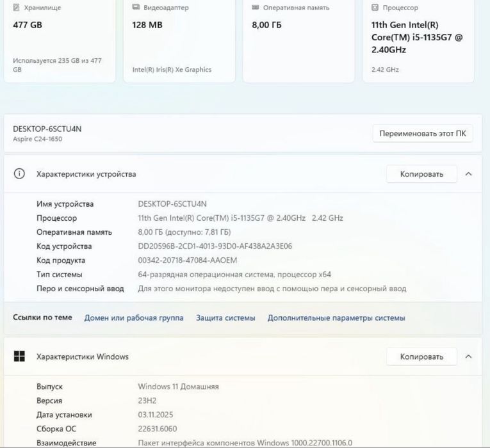Screen dimensions: 490x448
Task: Select the Перо и сенсорный ввод value text
Action: pos(272,289)
